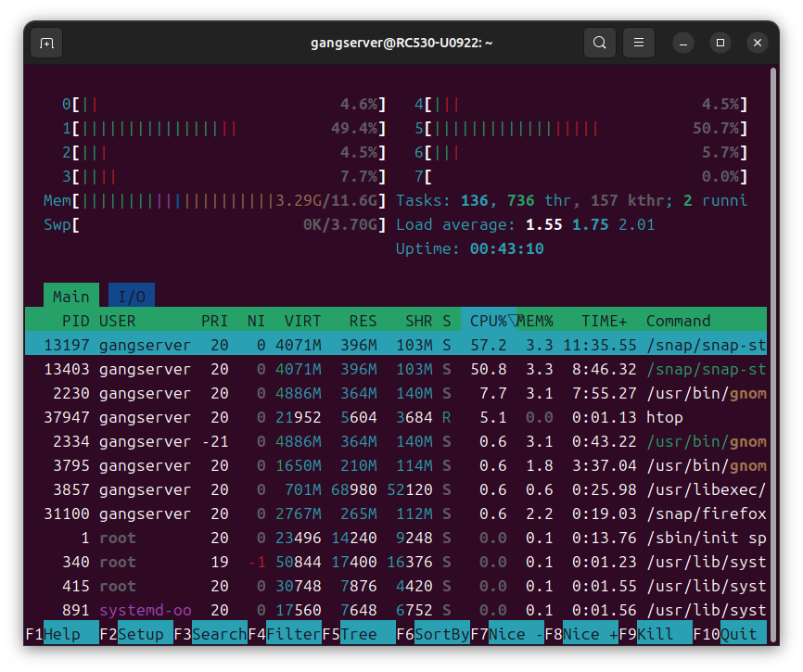Open the hamburger menu in title bar

tap(639, 43)
